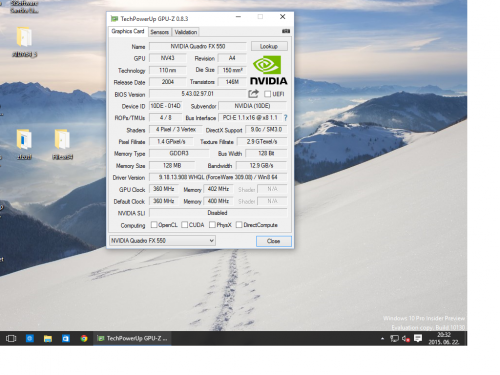Screen dimensions: 500x375
Task: Click the BIOS Version field 5.43.02.97.01
Action: pyautogui.click(x=198, y=94)
